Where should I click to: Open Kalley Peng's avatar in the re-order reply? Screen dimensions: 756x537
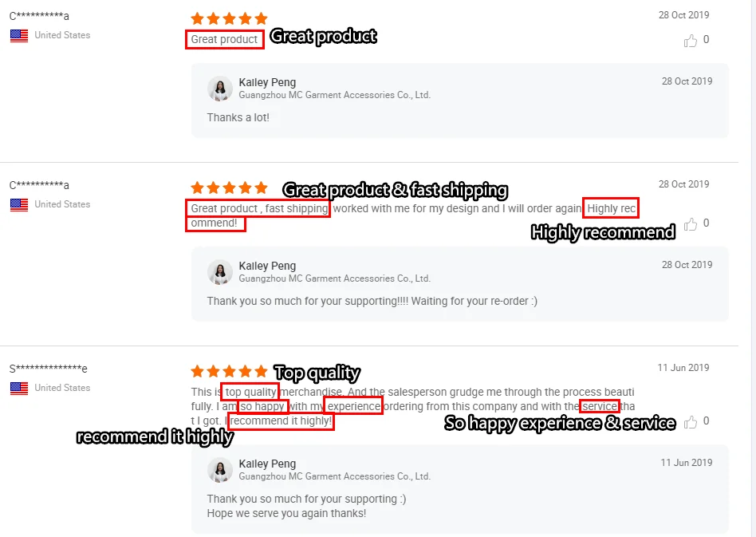[220, 271]
